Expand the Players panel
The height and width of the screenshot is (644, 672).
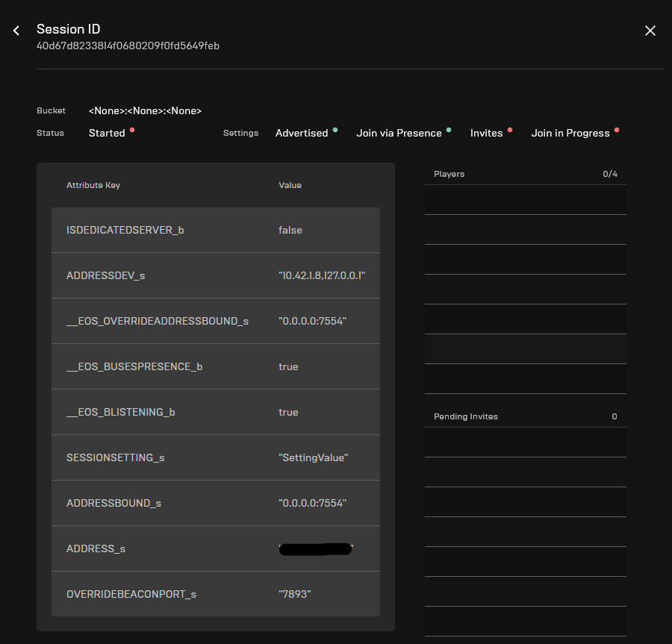click(449, 174)
